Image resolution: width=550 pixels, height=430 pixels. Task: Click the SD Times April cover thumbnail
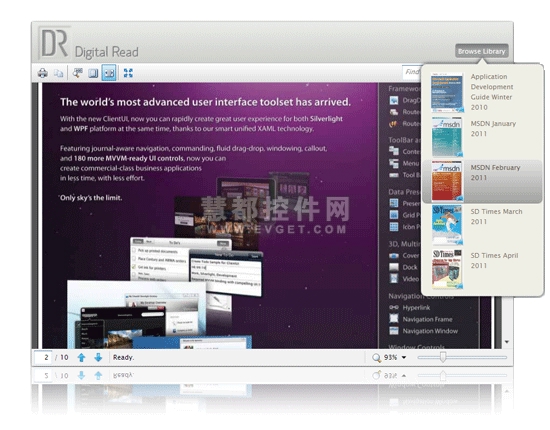447,269
